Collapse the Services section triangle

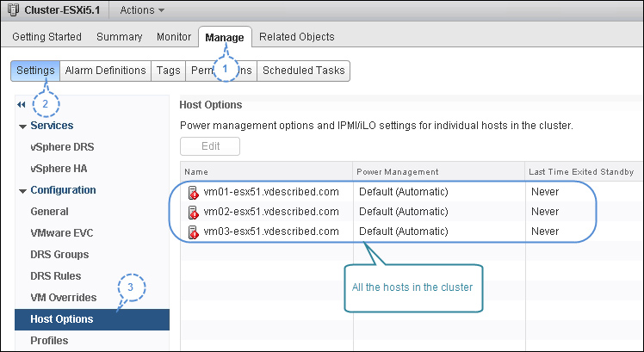(22, 127)
